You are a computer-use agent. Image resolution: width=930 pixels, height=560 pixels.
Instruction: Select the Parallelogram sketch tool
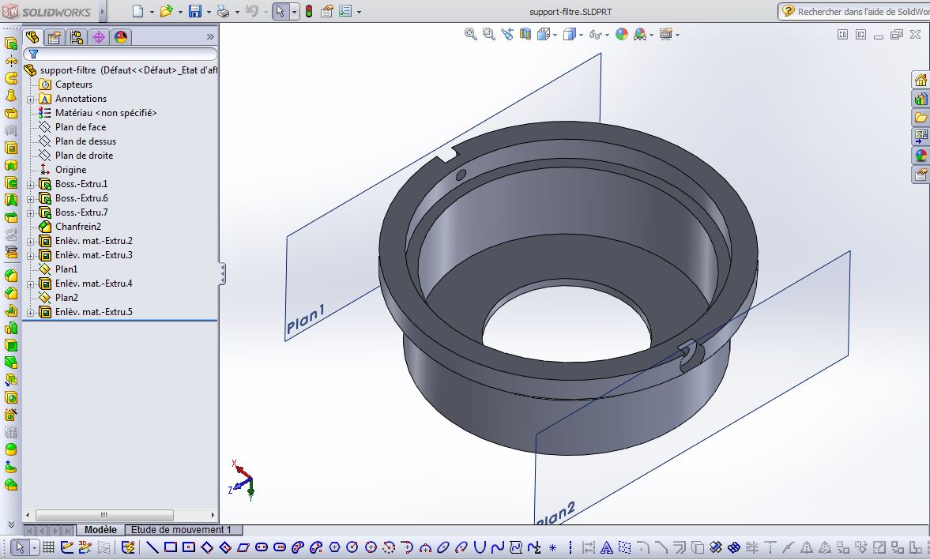(243, 547)
